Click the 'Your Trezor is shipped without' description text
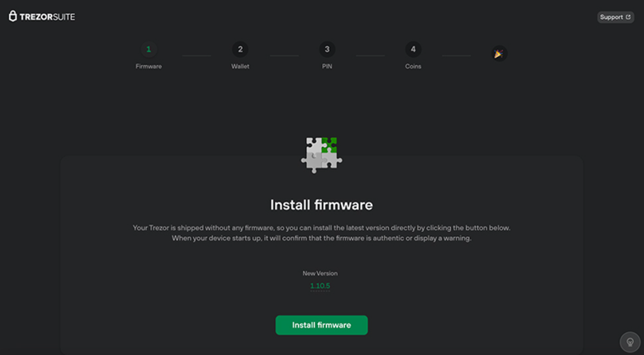 pyautogui.click(x=322, y=233)
